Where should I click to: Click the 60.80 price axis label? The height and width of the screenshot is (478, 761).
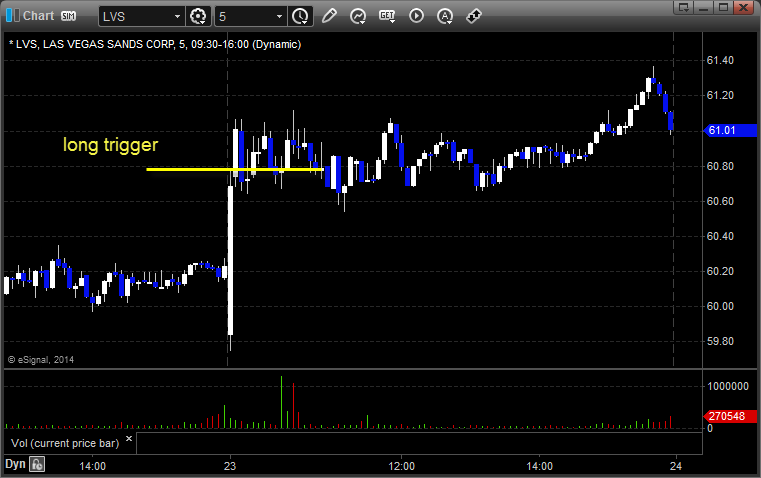coord(720,166)
